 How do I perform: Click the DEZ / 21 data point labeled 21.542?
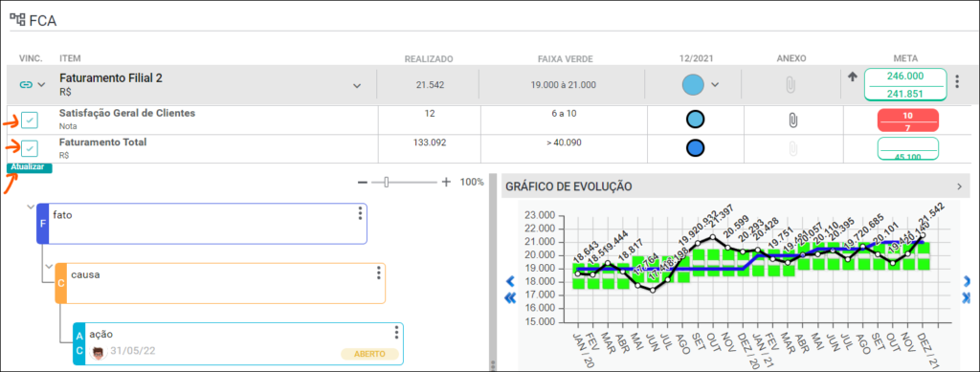923,235
